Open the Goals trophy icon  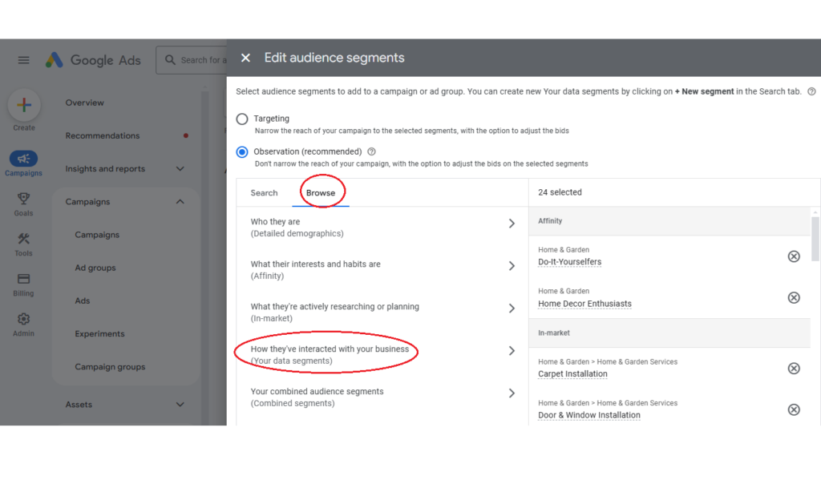click(x=24, y=199)
